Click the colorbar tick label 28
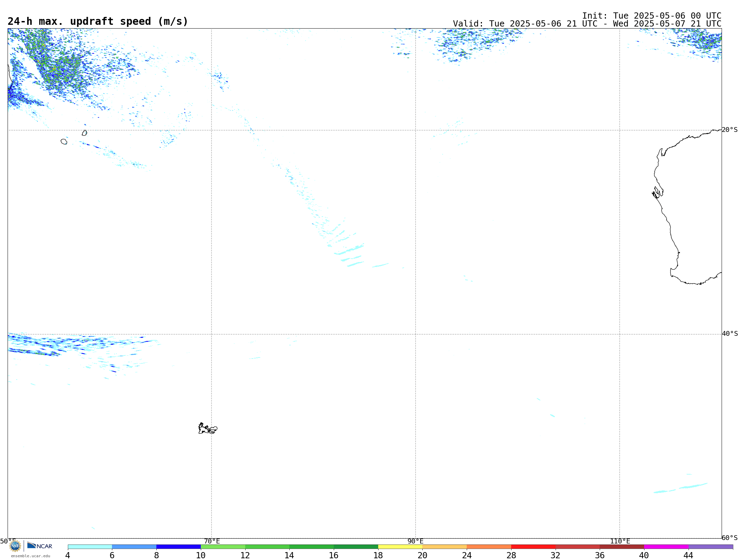This screenshot has width=744, height=560. (x=511, y=555)
